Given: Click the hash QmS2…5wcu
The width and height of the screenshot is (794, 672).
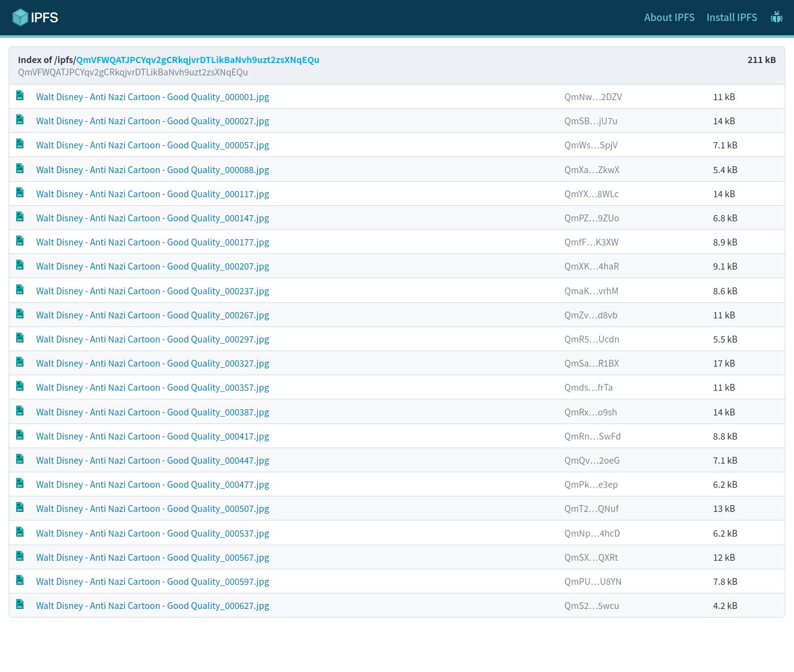Looking at the screenshot, I should [x=591, y=606].
